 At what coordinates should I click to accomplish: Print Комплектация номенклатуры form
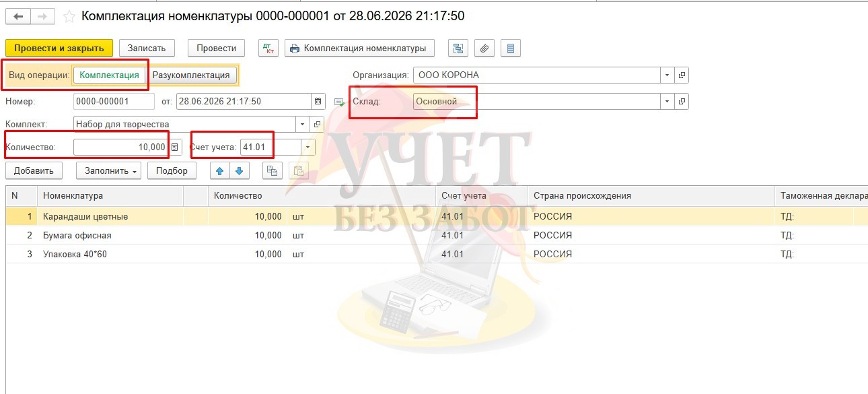(x=359, y=48)
